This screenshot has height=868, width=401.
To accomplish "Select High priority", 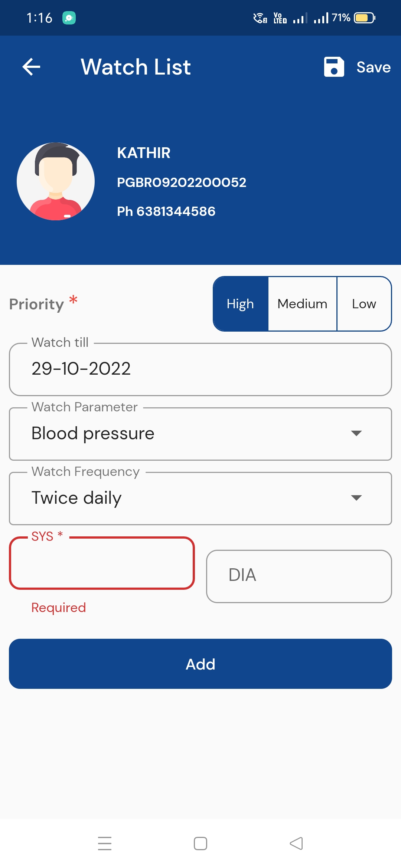I will [x=241, y=304].
